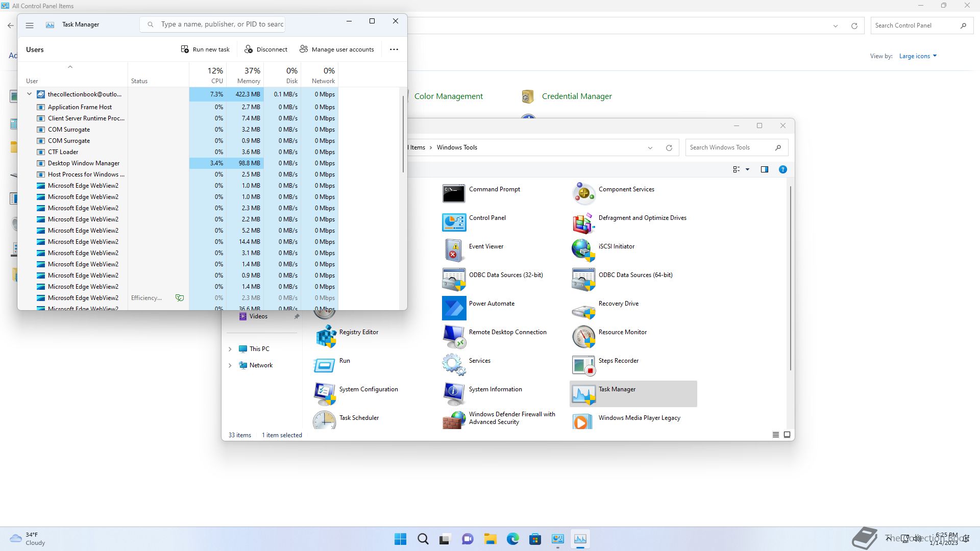Select Task Manager in Windows Tools
980x551 pixels.
633,393
